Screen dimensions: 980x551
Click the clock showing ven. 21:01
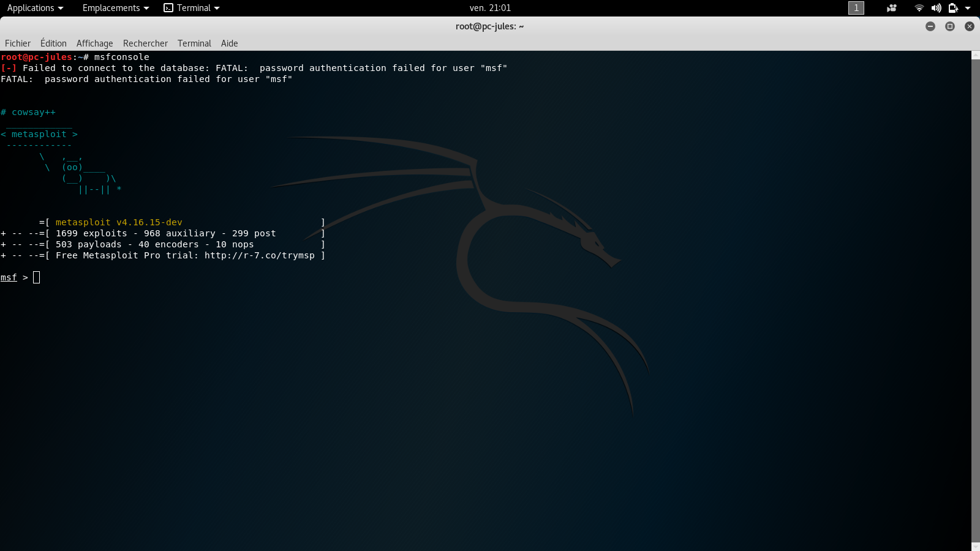click(490, 8)
